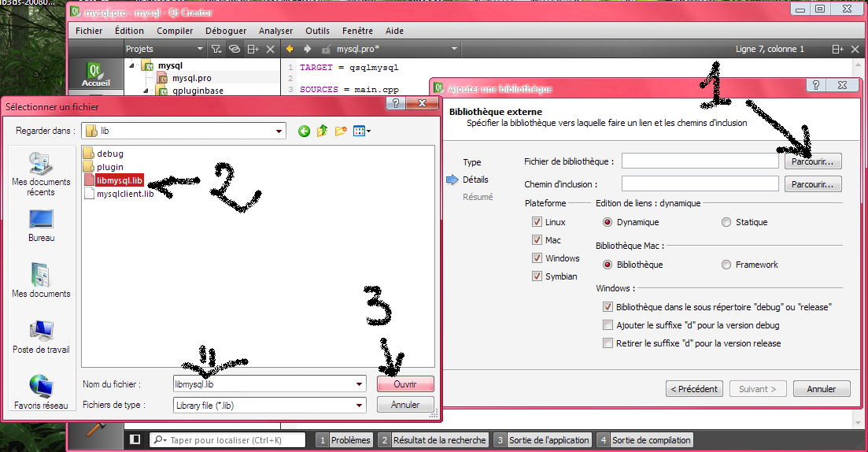Click filter tree icon in Projets pane

click(216, 50)
